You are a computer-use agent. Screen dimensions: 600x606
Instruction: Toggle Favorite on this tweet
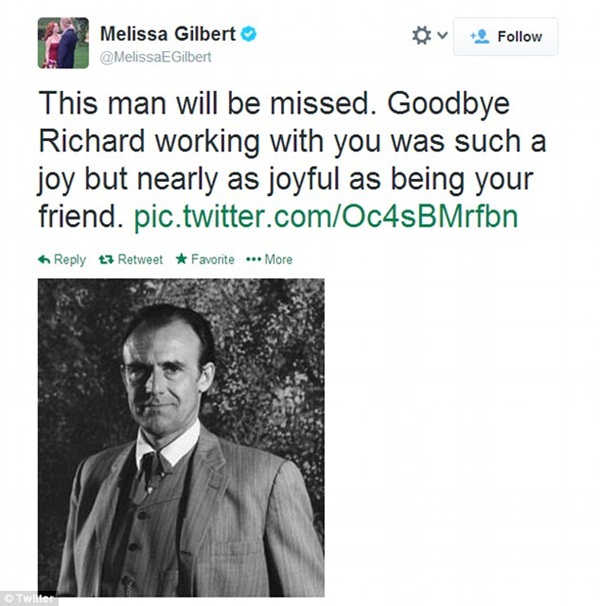213,259
